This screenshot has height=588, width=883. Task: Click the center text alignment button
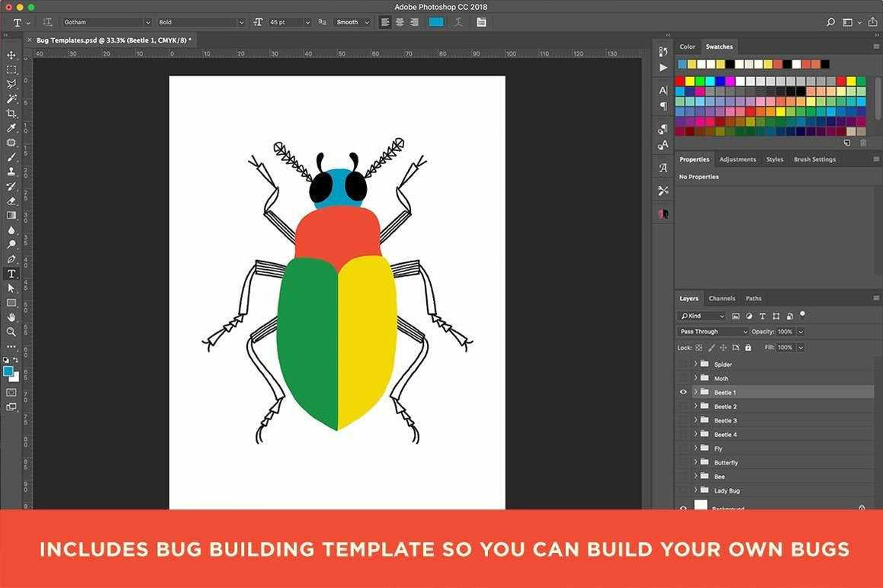coord(400,22)
